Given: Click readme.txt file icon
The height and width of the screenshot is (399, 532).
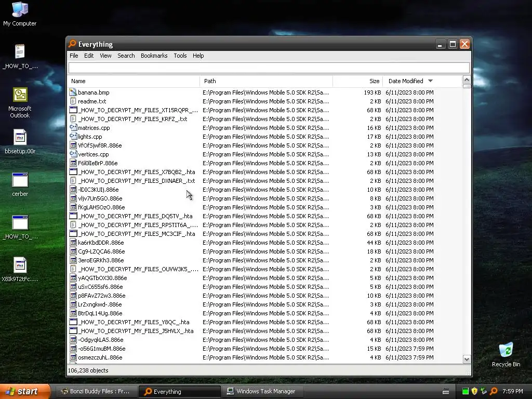Looking at the screenshot, I should [73, 101].
